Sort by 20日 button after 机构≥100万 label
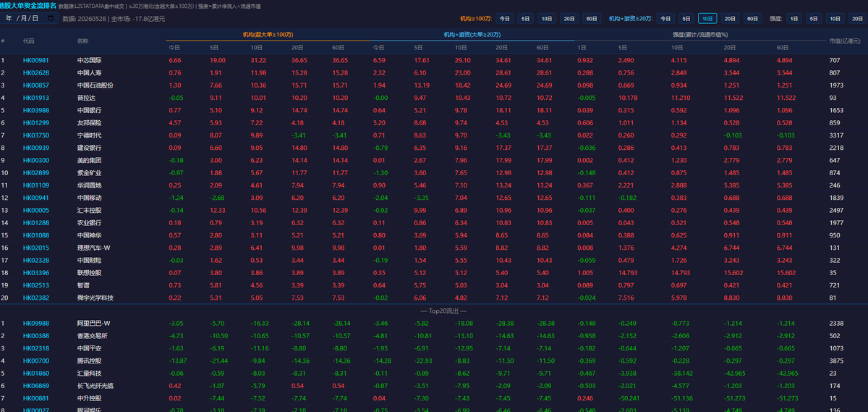The image size is (868, 412). click(569, 18)
